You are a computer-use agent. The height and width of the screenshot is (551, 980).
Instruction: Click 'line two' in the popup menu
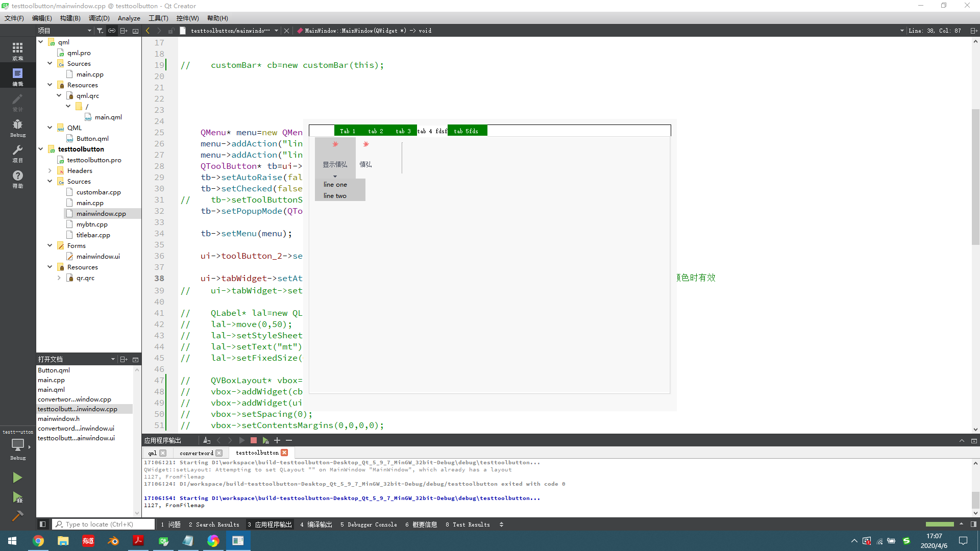click(335, 196)
